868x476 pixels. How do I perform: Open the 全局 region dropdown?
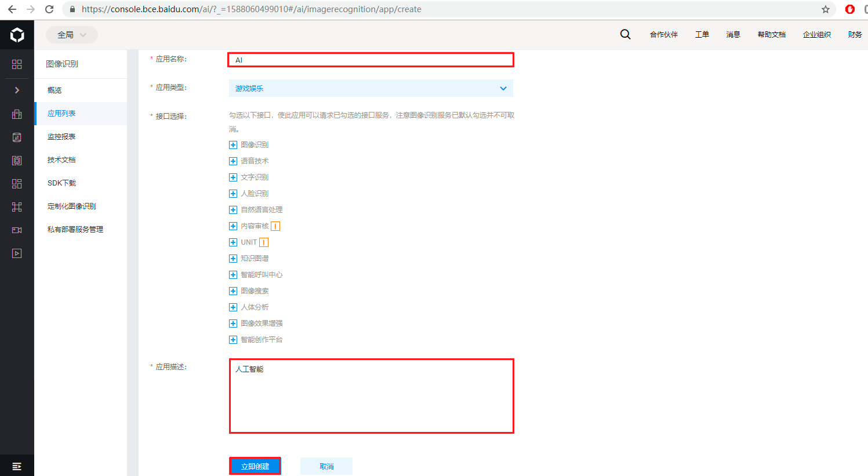(72, 35)
